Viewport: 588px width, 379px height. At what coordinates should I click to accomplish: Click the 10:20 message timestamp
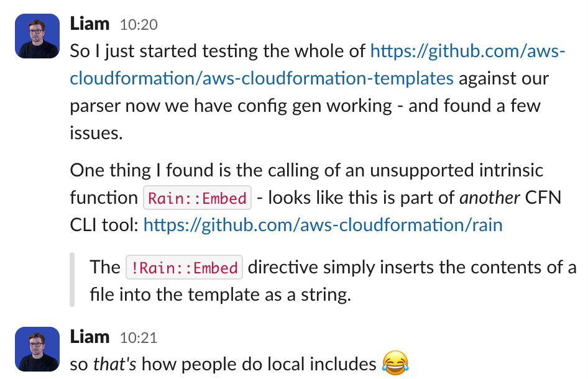point(139,25)
